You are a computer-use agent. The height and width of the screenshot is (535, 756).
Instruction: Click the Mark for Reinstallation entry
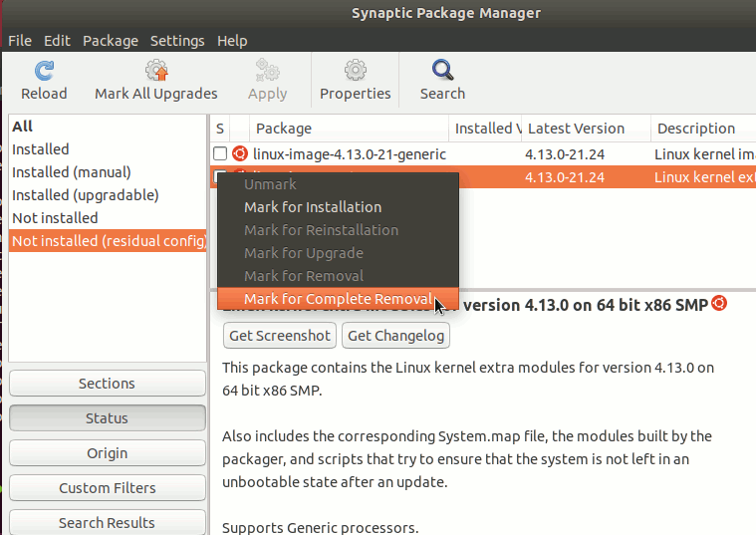[x=338, y=230]
